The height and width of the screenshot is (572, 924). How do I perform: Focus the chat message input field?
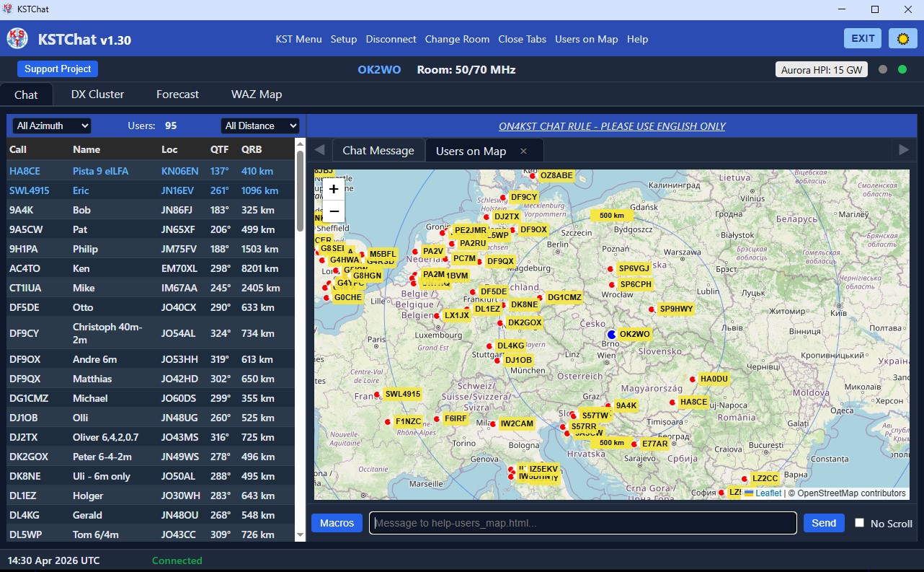[583, 523]
